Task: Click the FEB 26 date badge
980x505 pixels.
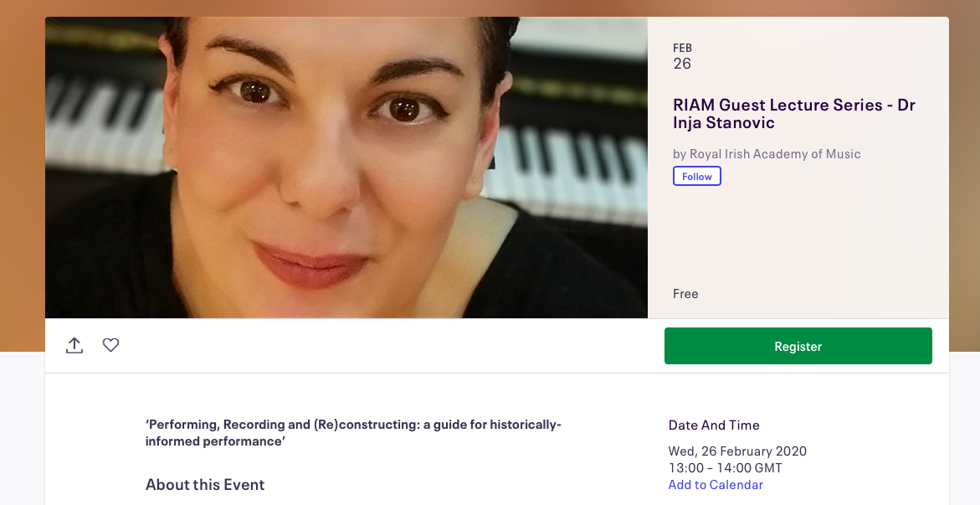Action: (682, 57)
